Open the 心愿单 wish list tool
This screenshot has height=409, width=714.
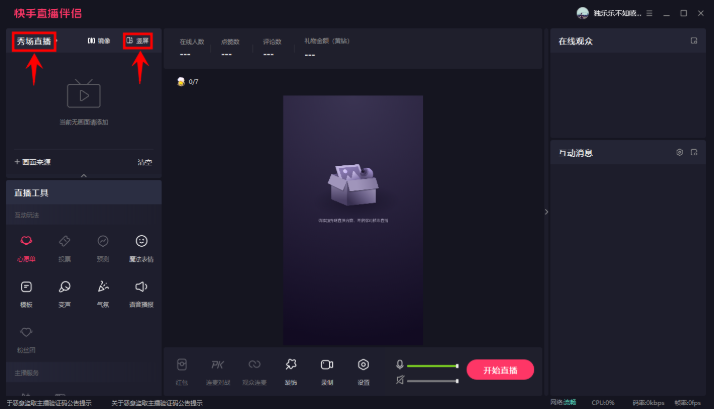[x=27, y=246]
